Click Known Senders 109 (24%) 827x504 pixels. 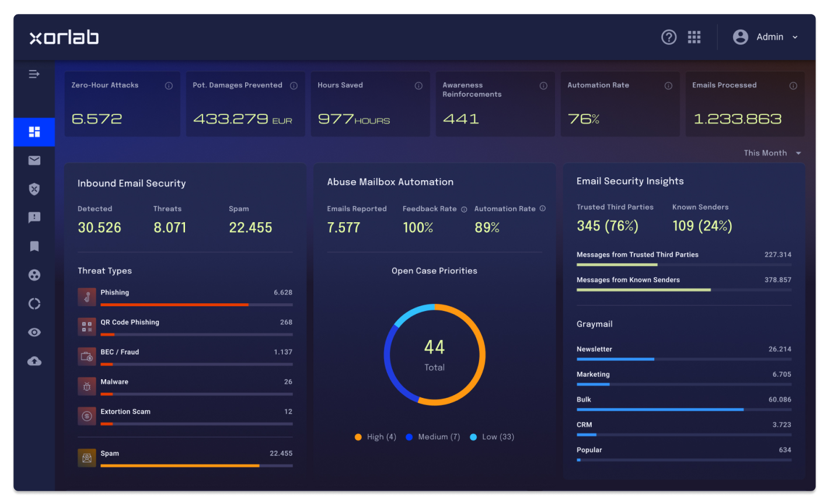(702, 226)
